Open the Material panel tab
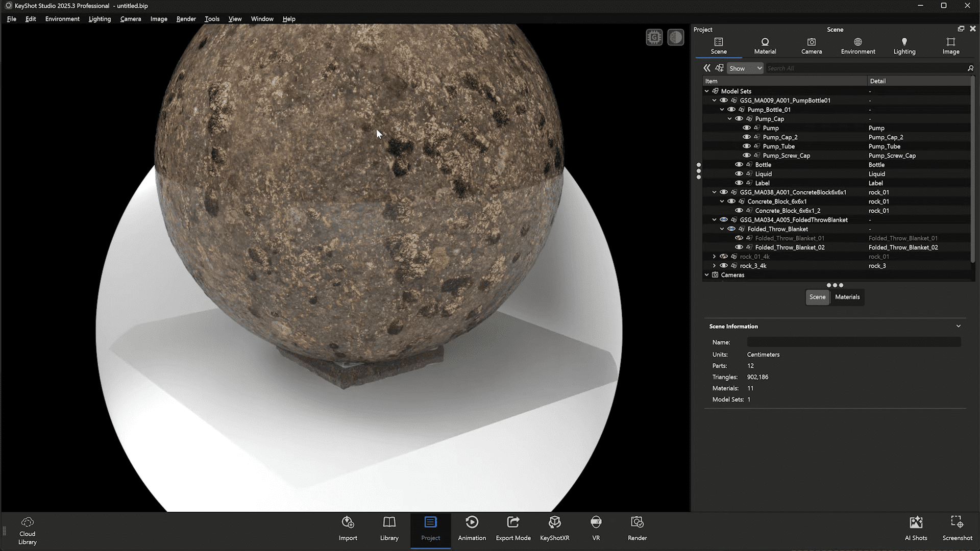This screenshot has width=980, height=551. point(765,46)
